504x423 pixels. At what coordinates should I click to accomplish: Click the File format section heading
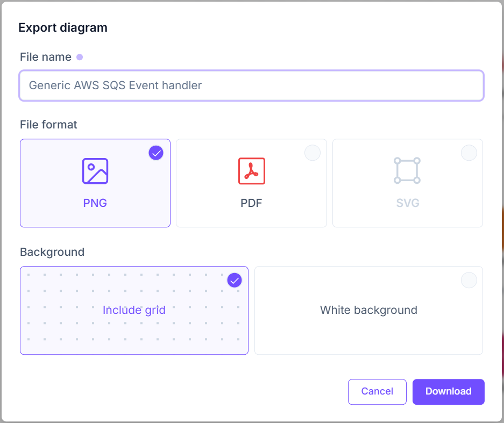click(48, 125)
